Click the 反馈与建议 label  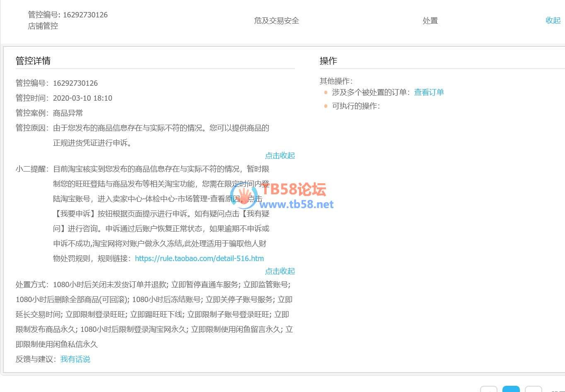click(x=36, y=359)
